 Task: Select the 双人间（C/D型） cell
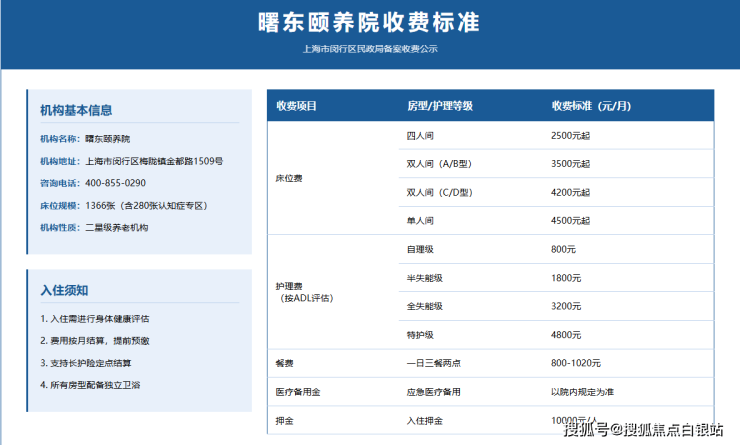440,193
